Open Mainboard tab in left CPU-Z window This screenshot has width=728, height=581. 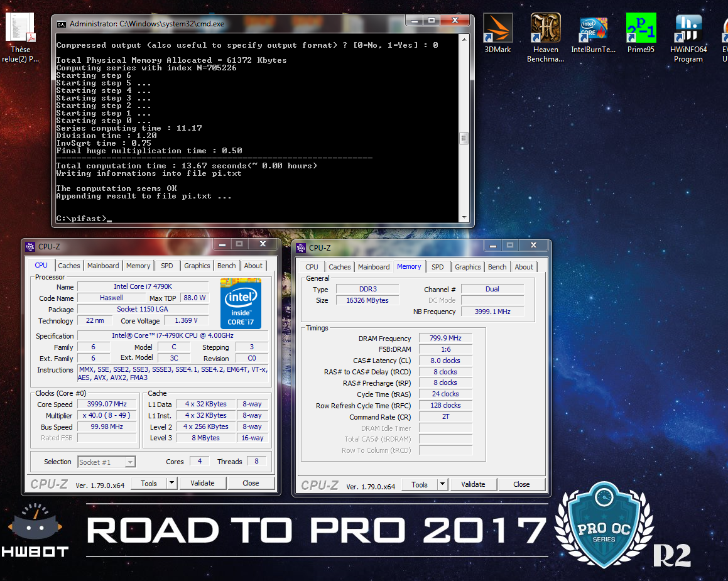coord(103,266)
